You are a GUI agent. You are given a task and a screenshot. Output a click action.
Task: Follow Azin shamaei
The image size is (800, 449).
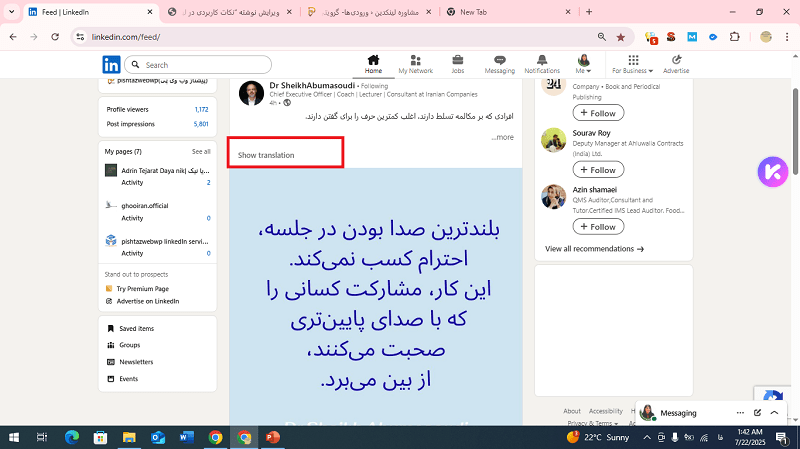(597, 227)
